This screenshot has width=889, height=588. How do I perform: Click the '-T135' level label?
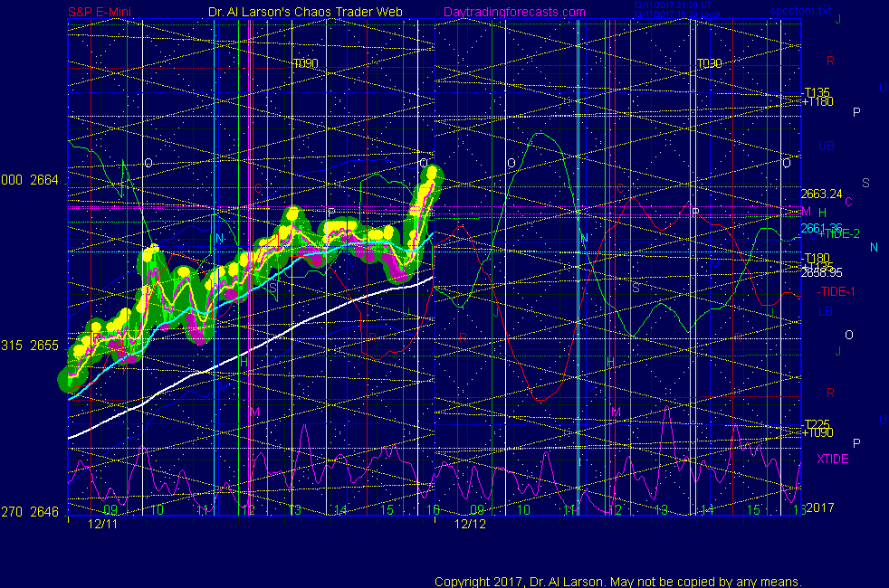(x=816, y=91)
